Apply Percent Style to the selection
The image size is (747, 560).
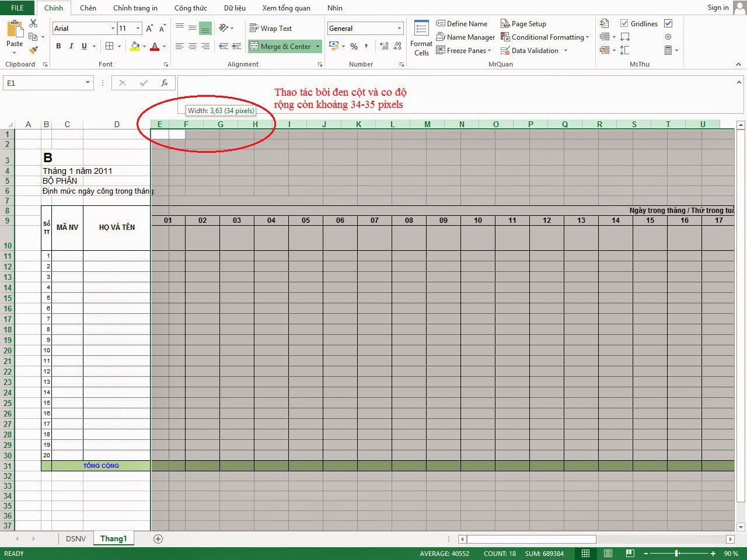pos(354,46)
